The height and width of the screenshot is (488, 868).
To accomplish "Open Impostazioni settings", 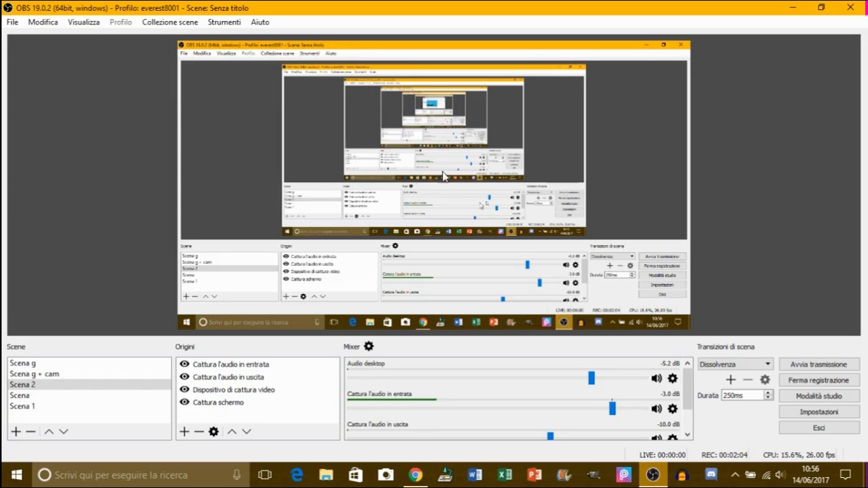I will (x=818, y=411).
